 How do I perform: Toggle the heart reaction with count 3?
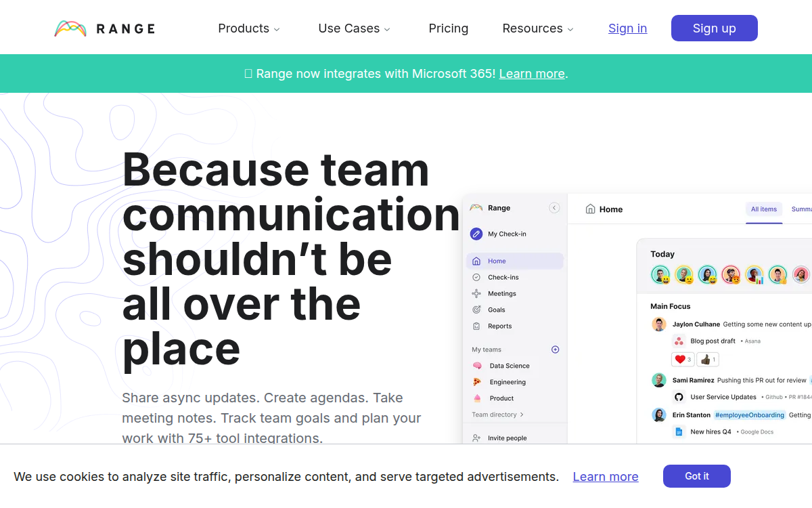point(683,359)
